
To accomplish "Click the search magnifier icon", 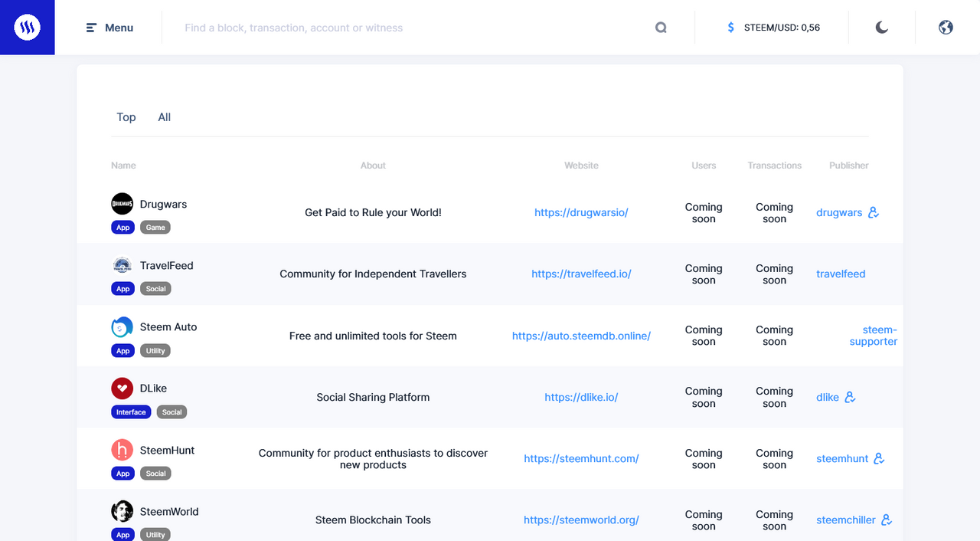I will coord(661,28).
